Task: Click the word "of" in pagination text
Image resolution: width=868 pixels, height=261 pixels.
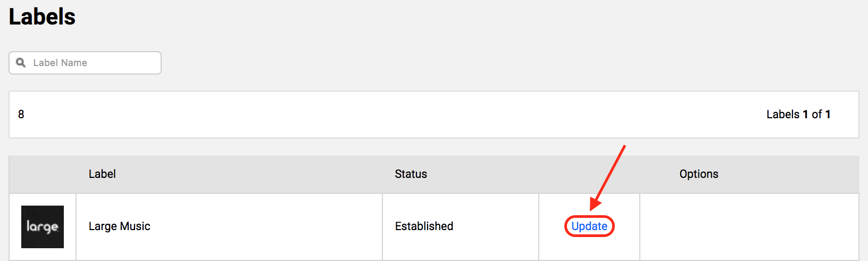Action: pos(816,115)
